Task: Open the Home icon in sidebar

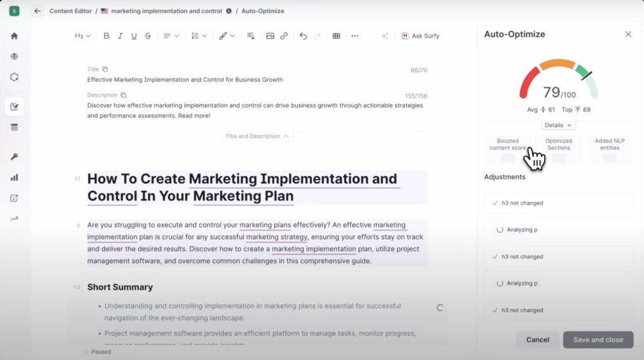Action: 14,36
